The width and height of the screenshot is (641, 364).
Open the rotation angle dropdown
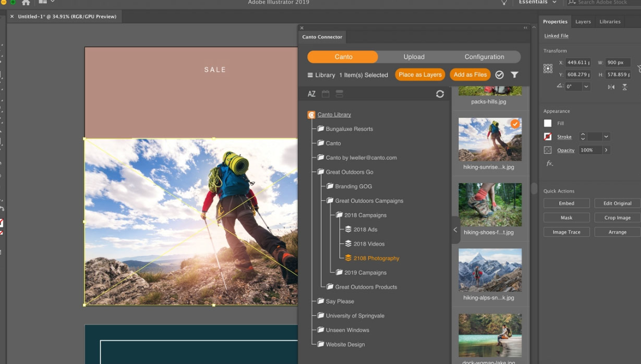coord(586,87)
